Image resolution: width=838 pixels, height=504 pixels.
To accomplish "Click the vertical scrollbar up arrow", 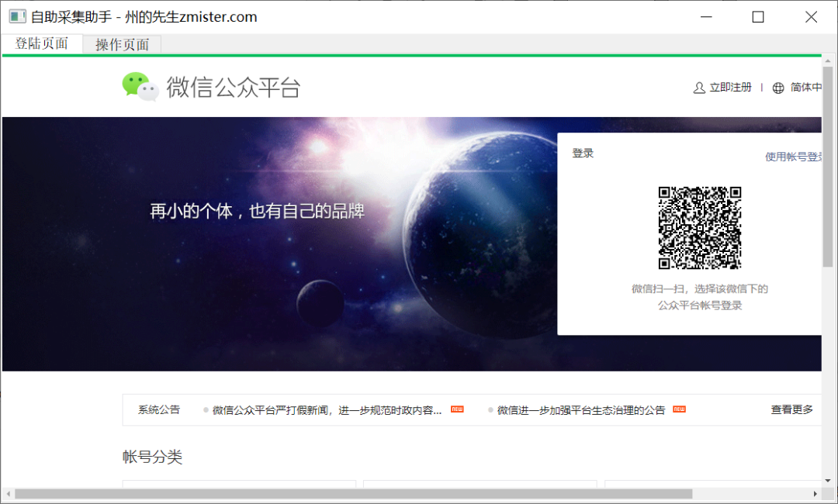I will (x=828, y=60).
